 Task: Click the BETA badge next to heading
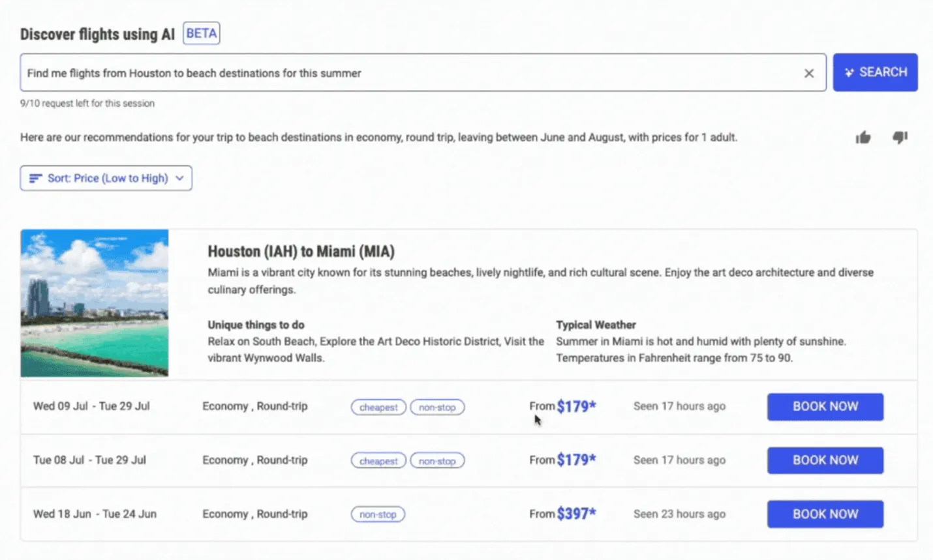coord(201,33)
